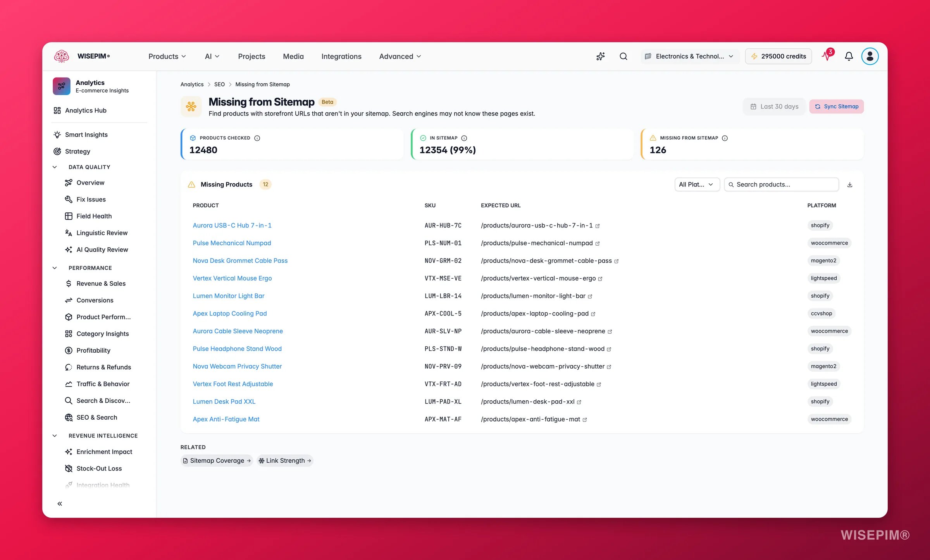Click the 295000 credits button
The height and width of the screenshot is (560, 930).
pyautogui.click(x=778, y=56)
